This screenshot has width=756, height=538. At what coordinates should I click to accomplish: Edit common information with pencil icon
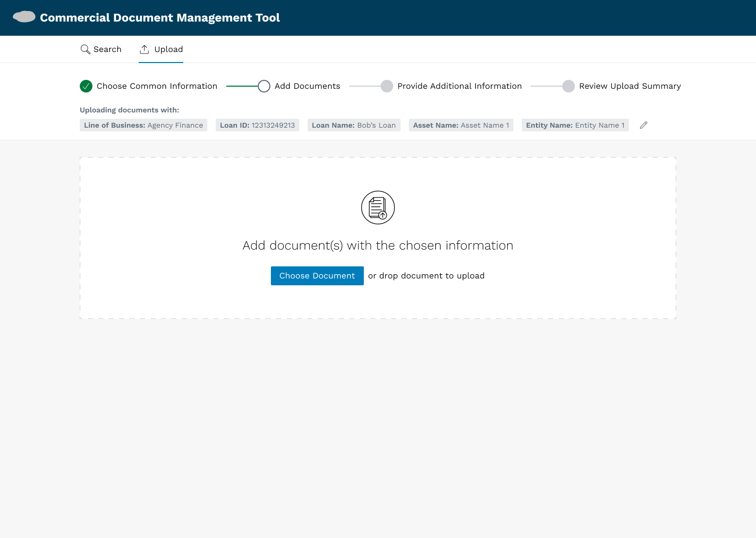click(644, 125)
